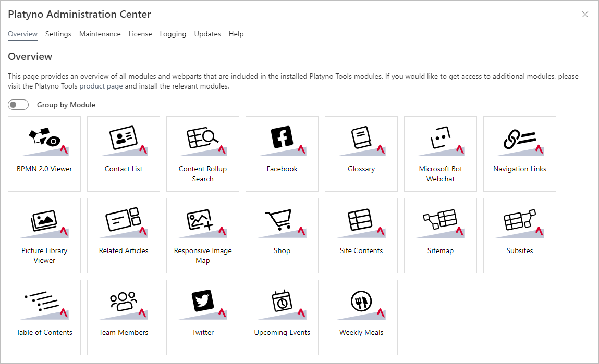Viewport: 599px width, 364px height.
Task: Click the 'Weekly Meals' label
Action: click(361, 332)
